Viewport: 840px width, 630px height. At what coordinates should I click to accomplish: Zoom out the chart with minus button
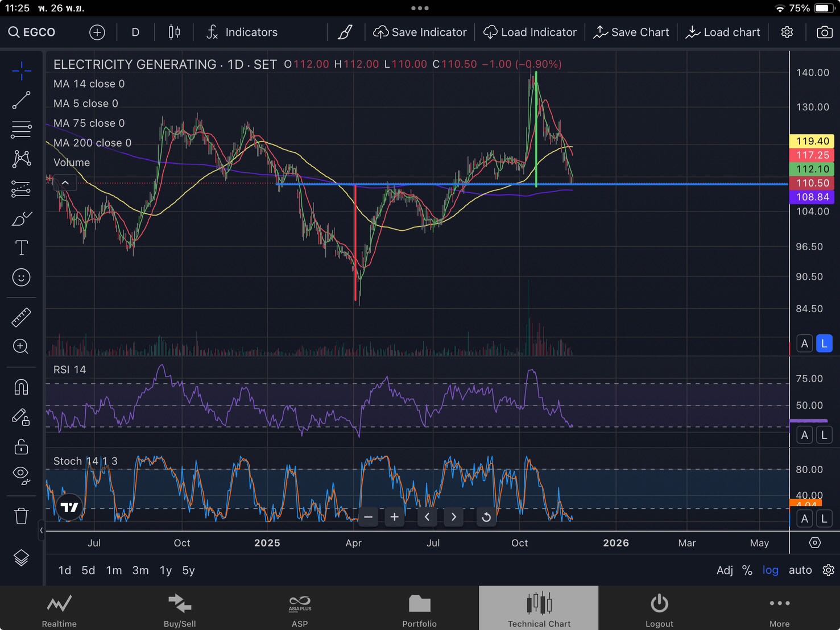coord(369,517)
